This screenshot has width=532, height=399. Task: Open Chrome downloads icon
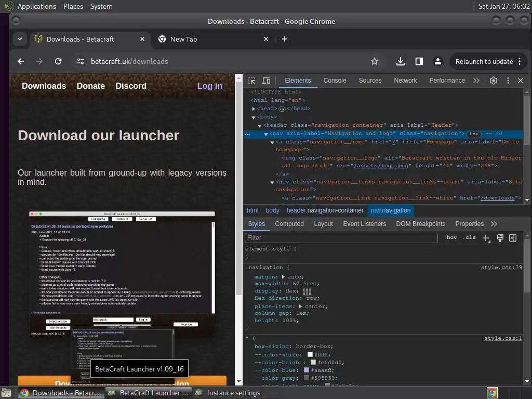coord(401,61)
